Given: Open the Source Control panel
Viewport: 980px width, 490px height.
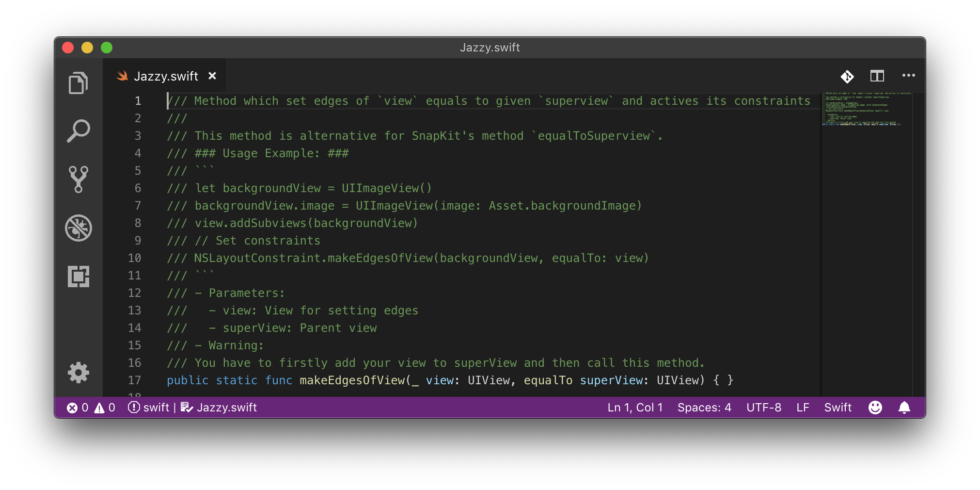Looking at the screenshot, I should 78,180.
